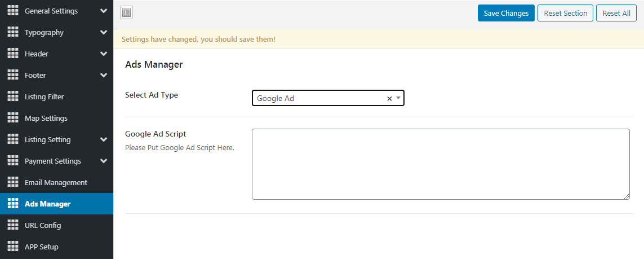Expand the General Settings chevron

(x=103, y=11)
